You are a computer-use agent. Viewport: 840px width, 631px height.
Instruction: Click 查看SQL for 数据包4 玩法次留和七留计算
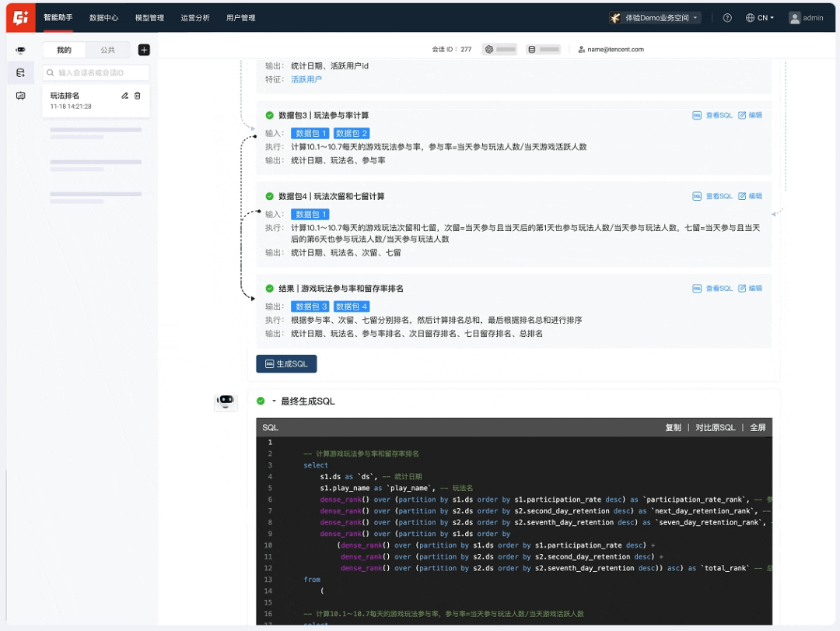coord(719,196)
